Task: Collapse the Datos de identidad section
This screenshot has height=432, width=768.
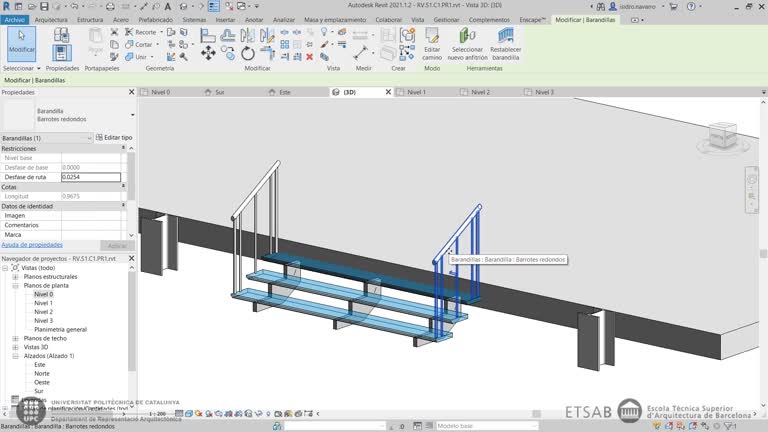Action: pos(123,206)
